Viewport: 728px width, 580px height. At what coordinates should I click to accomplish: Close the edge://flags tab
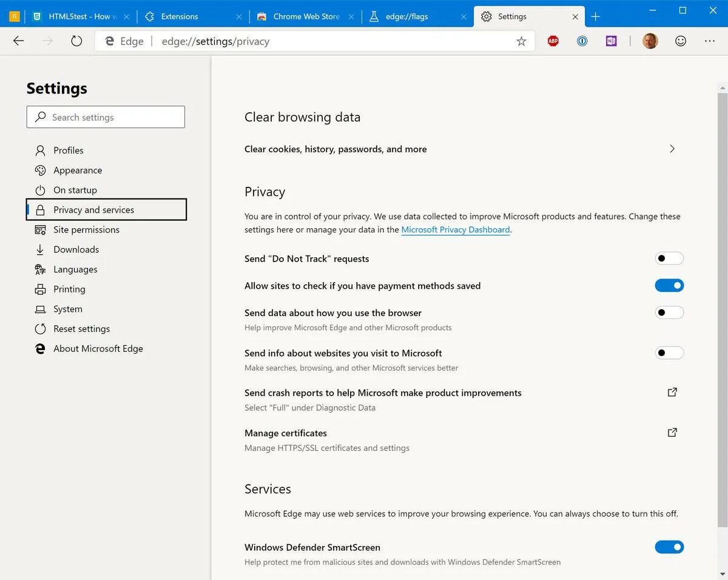(x=463, y=16)
